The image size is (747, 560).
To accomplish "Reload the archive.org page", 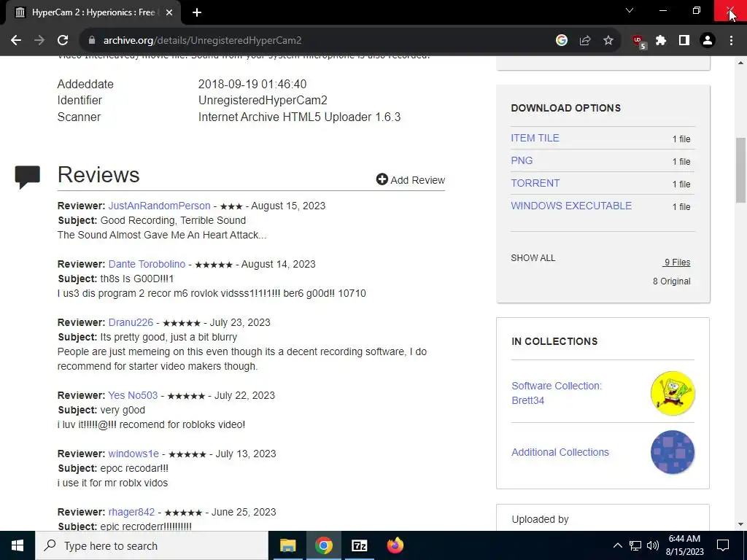I will [x=63, y=41].
